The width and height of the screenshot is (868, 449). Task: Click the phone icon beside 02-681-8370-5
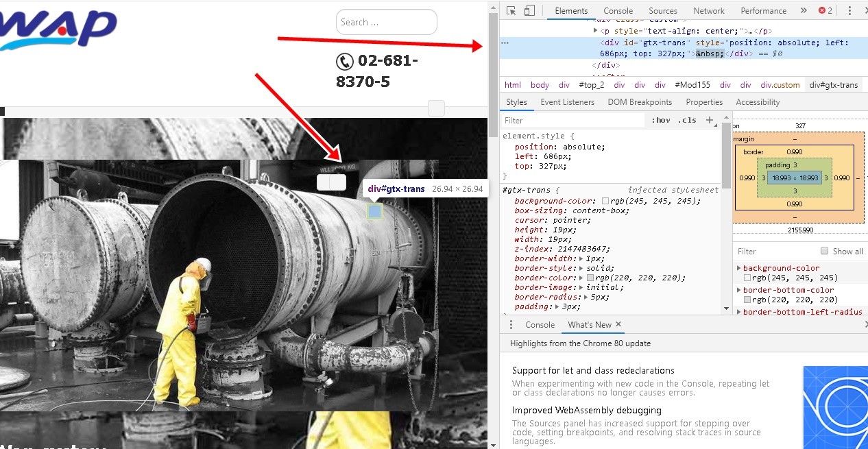coord(344,62)
